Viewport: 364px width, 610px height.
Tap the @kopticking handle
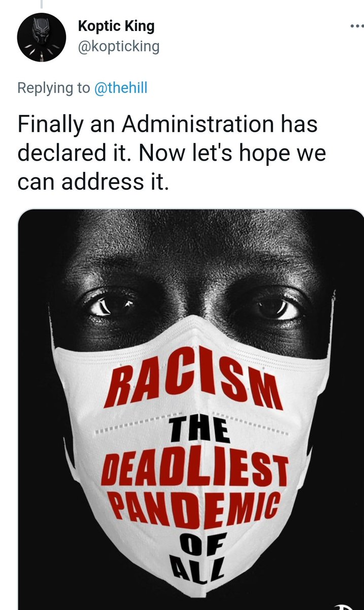point(118,47)
